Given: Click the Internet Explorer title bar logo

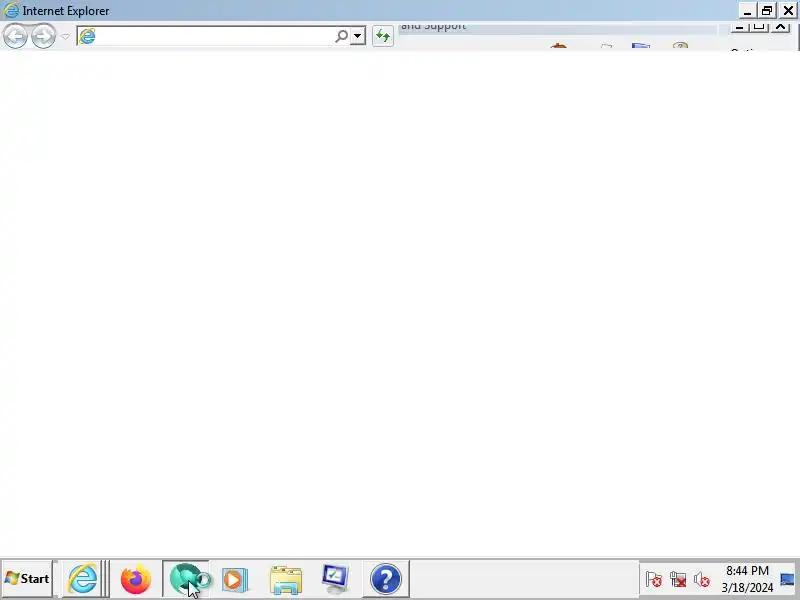Looking at the screenshot, I should (x=11, y=10).
